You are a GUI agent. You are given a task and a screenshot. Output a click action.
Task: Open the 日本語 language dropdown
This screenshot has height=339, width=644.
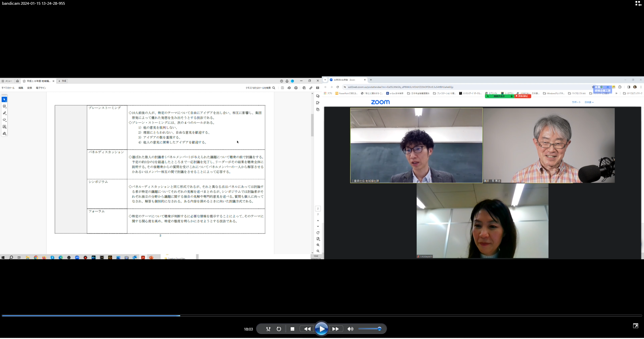[589, 102]
